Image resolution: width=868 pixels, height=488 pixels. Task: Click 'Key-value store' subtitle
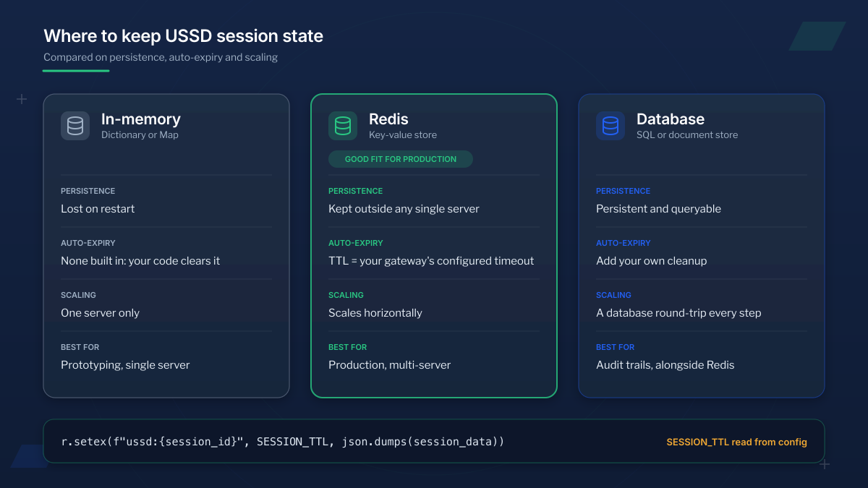tap(403, 135)
